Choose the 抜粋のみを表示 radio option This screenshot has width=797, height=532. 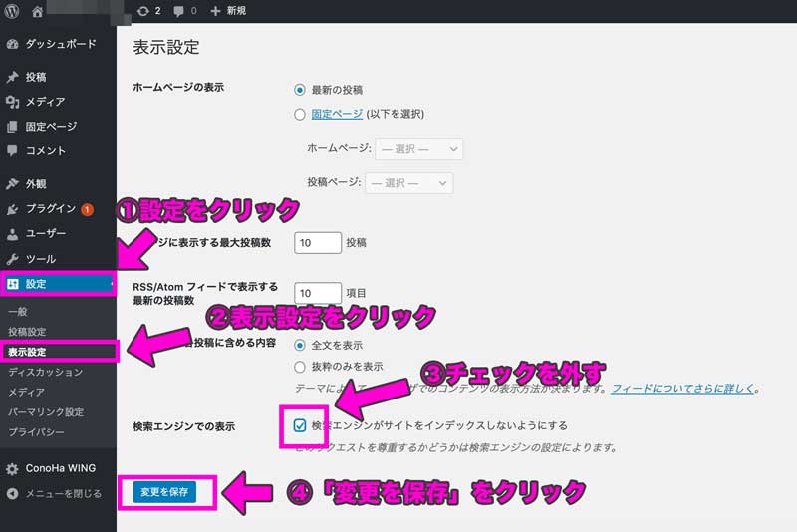300,367
